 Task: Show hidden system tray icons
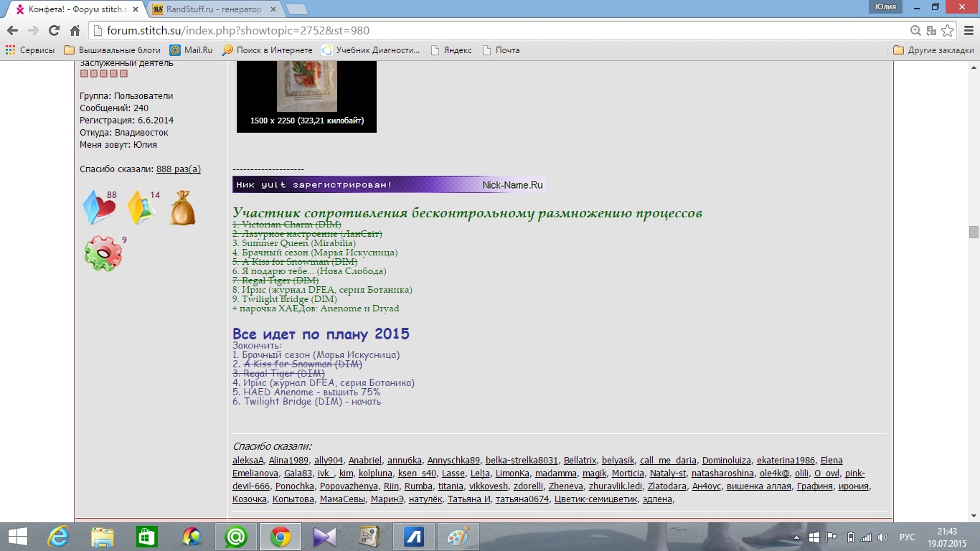pyautogui.click(x=796, y=537)
